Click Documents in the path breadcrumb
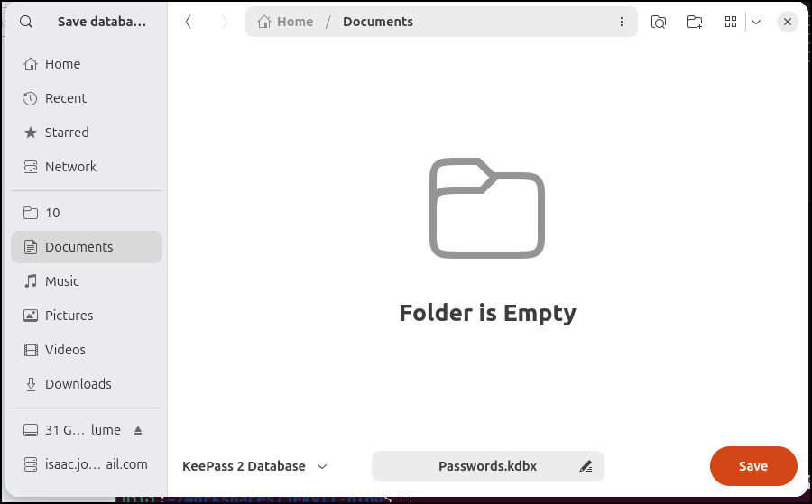 [x=378, y=22]
